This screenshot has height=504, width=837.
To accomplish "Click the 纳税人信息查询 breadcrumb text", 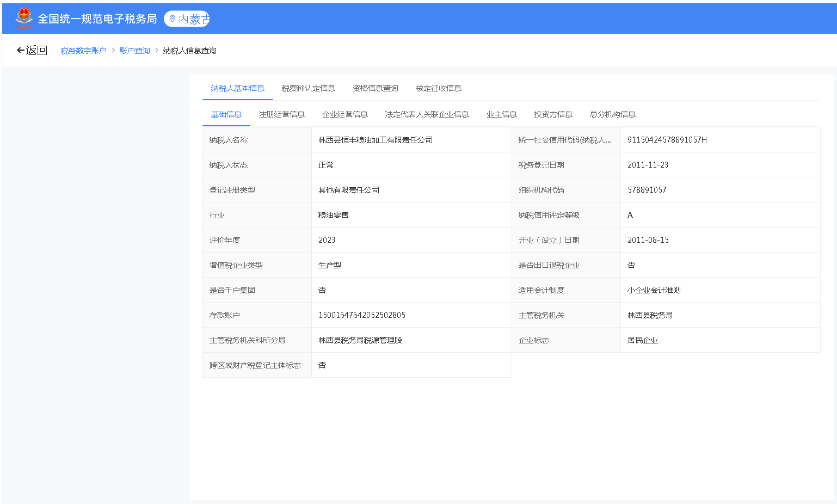I will tap(189, 51).
